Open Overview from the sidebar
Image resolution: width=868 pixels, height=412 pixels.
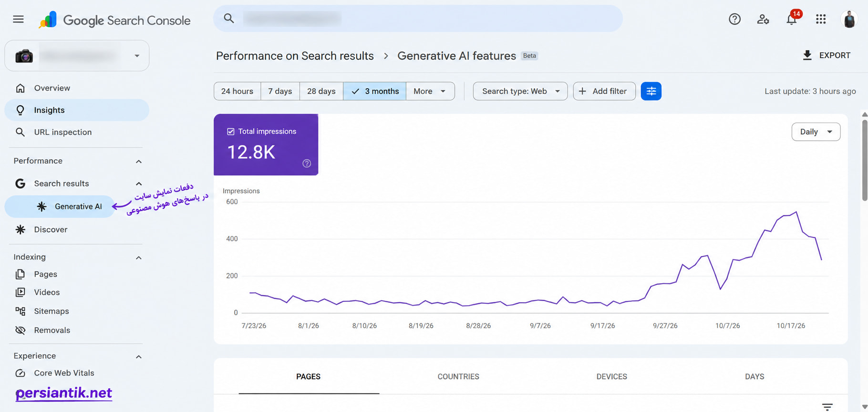[x=77, y=88]
